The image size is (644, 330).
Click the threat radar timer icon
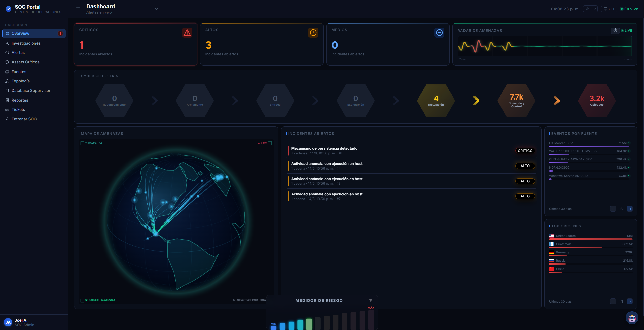pos(615,30)
